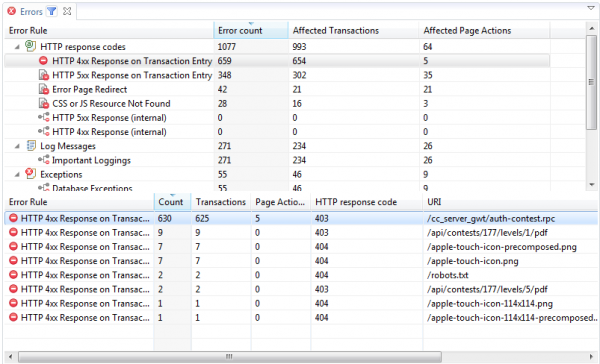This screenshot has width=600, height=364.
Task: Click the red icon of auth-contest.rpc row
Action: [13, 218]
